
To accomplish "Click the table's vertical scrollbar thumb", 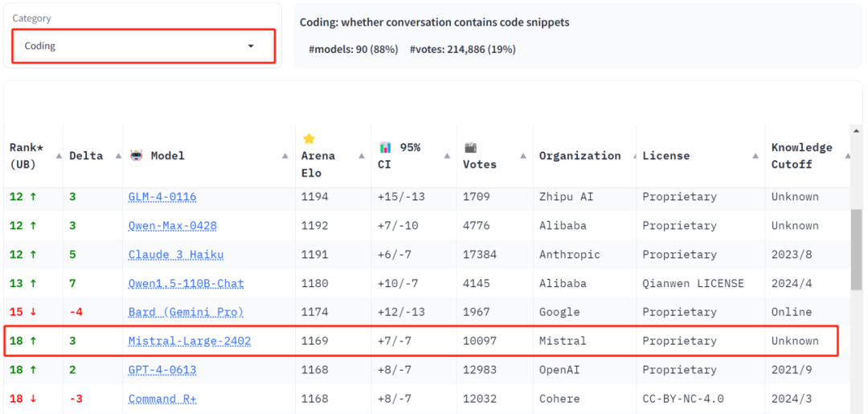I will pyautogui.click(x=857, y=249).
